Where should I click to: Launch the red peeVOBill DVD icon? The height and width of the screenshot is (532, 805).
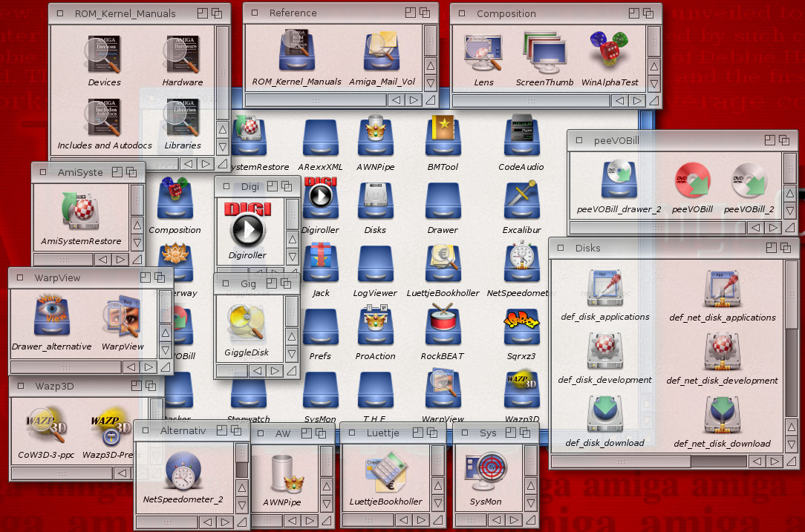tap(692, 182)
